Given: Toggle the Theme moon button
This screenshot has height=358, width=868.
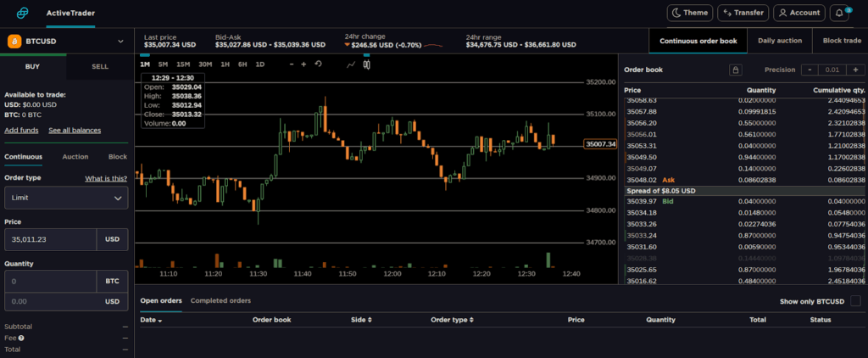Looking at the screenshot, I should point(690,13).
